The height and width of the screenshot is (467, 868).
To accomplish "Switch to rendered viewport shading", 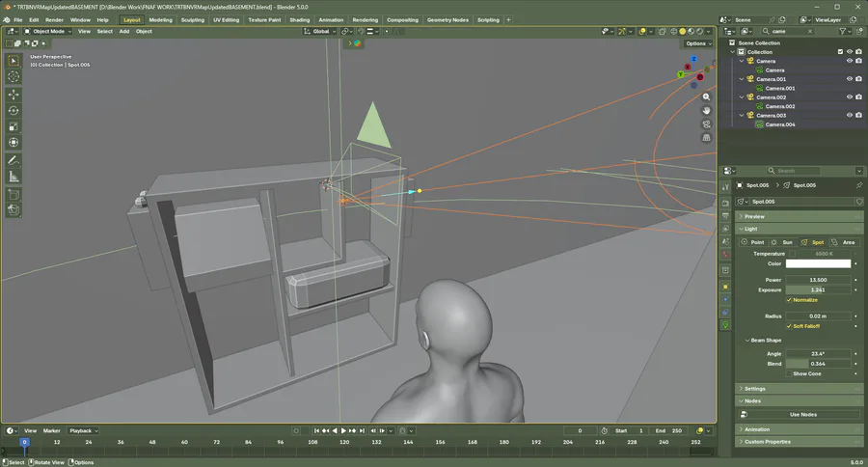I will pyautogui.click(x=700, y=32).
